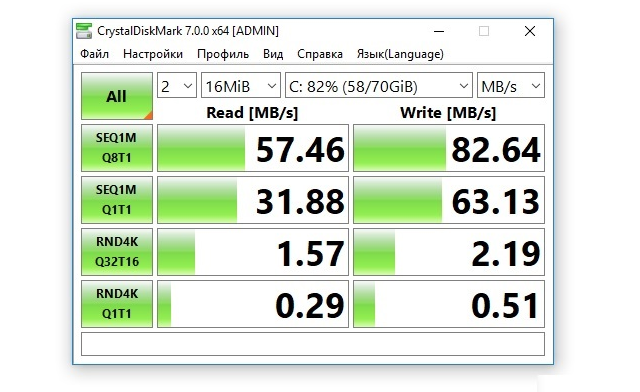Close the CrystalDiskMark window
This screenshot has height=392, width=640.
(530, 31)
